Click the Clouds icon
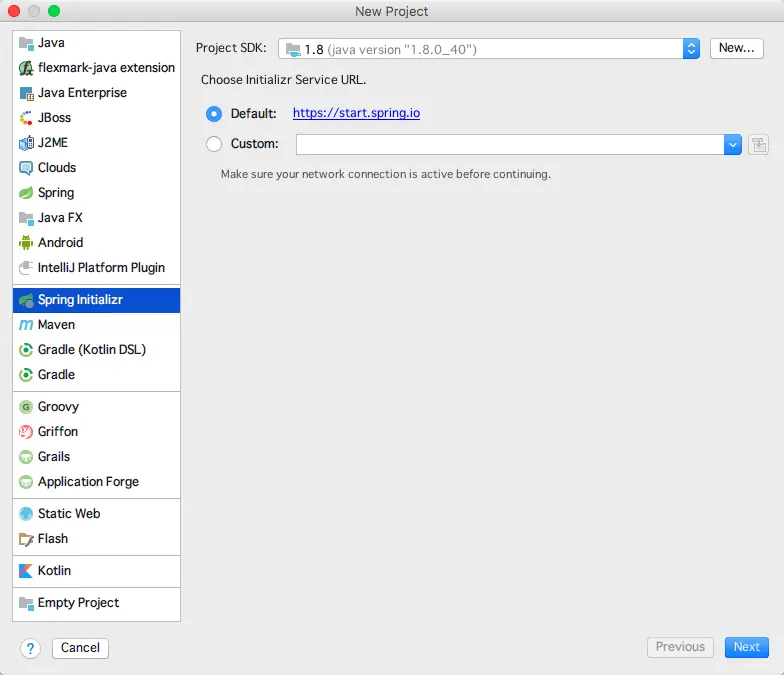This screenshot has width=784, height=675. (26, 168)
